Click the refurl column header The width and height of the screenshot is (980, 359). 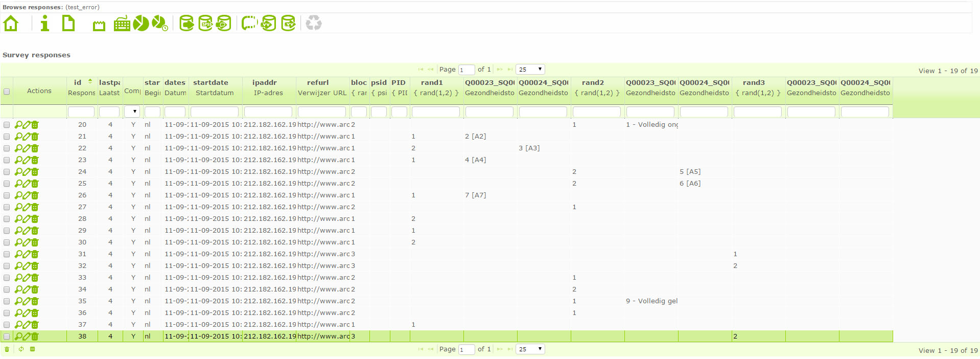[318, 82]
